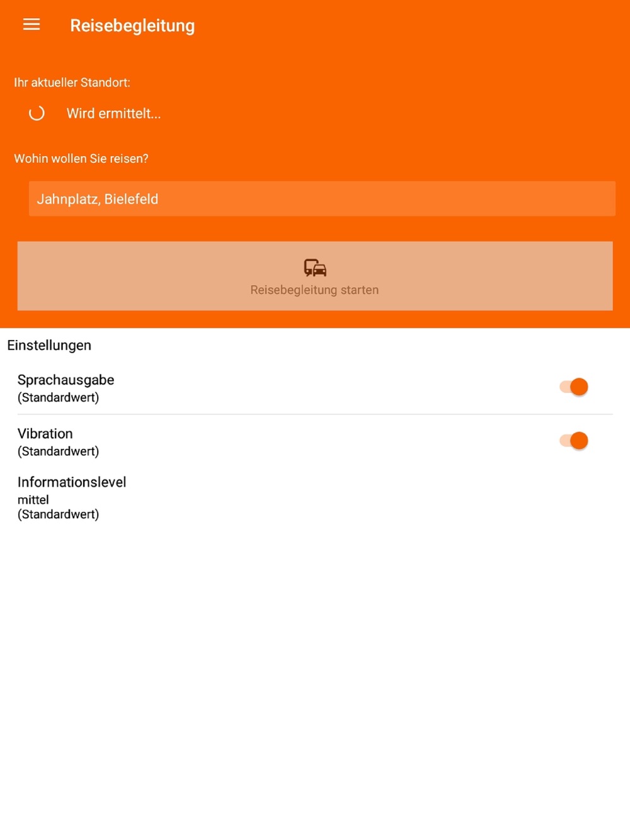Tap the Ihr aktueller Standort label
The width and height of the screenshot is (630, 840).
click(72, 82)
